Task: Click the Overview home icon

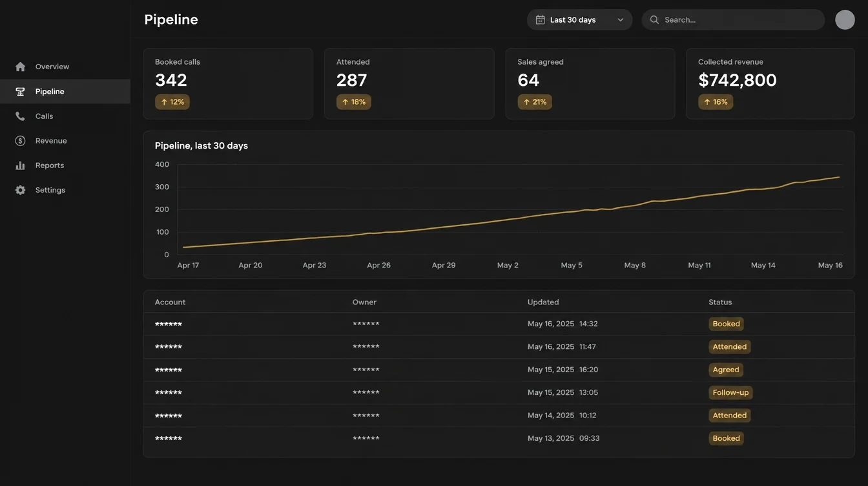Action: pyautogui.click(x=20, y=67)
